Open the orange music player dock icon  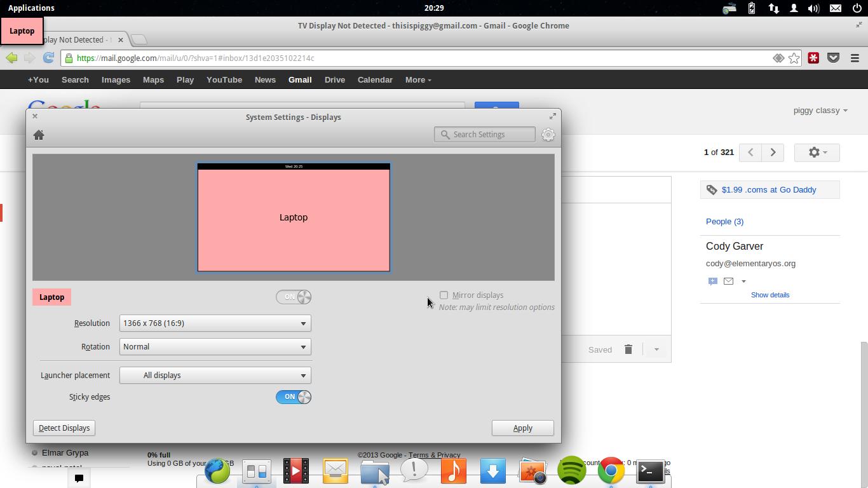point(453,471)
